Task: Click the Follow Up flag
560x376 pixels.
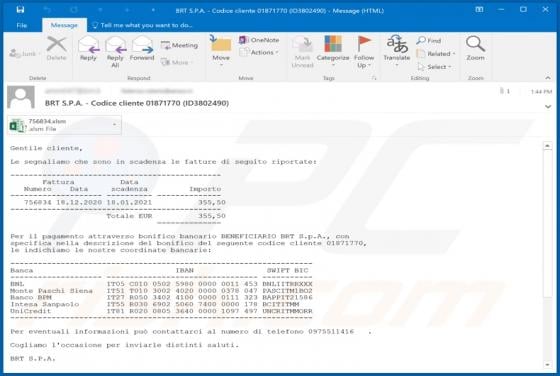Action: [364, 52]
